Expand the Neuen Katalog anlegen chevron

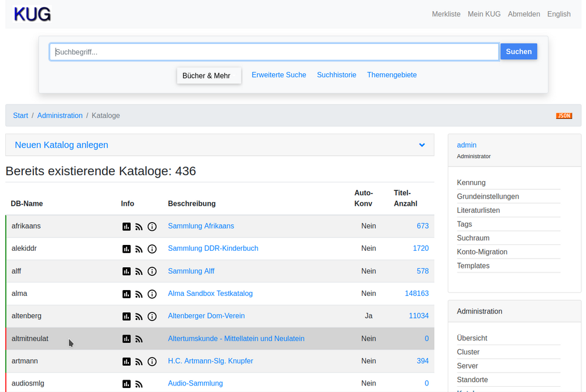click(422, 145)
